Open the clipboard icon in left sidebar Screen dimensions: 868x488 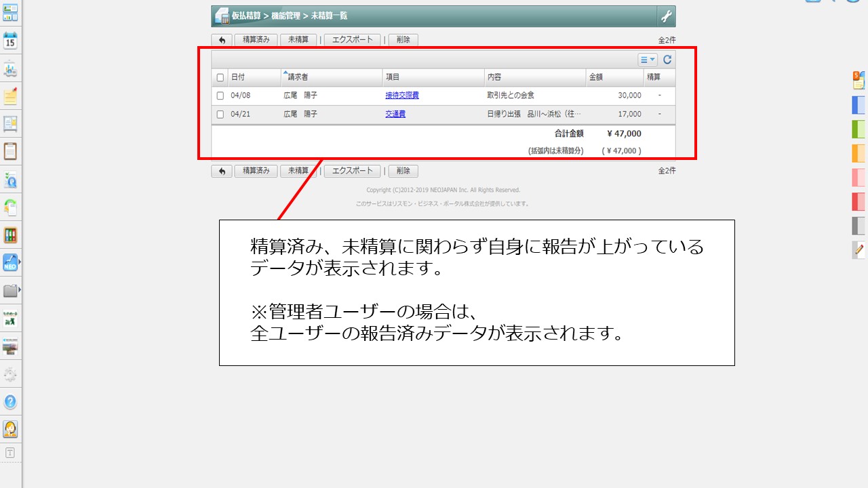tap(10, 151)
